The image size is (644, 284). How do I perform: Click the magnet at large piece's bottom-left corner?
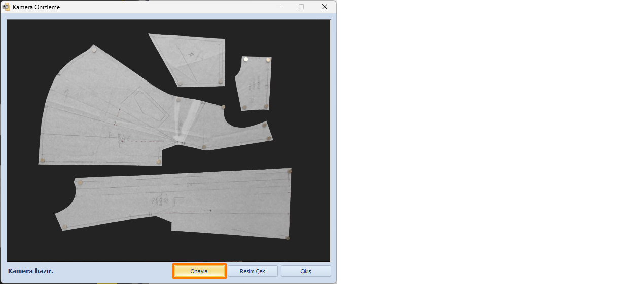click(43, 160)
